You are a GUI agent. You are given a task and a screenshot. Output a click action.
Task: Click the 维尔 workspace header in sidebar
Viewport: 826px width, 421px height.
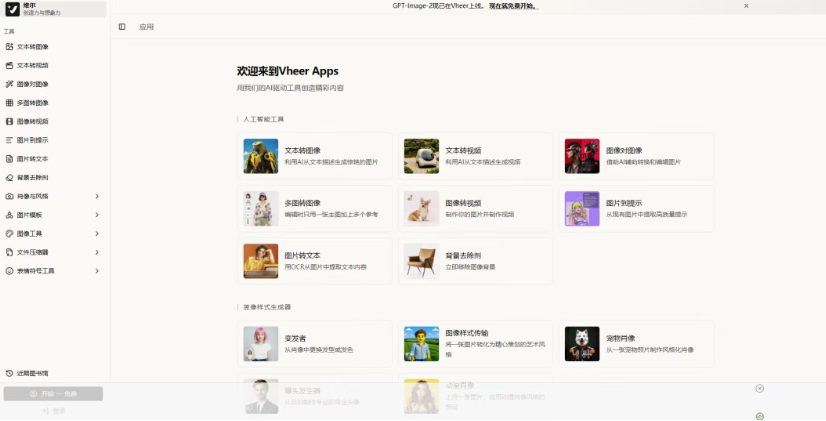[x=53, y=8]
